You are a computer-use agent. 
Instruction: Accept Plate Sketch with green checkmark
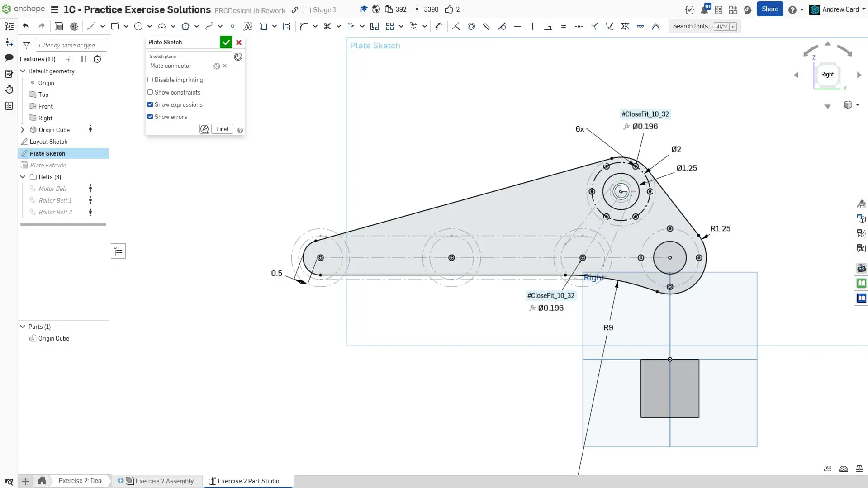[226, 42]
